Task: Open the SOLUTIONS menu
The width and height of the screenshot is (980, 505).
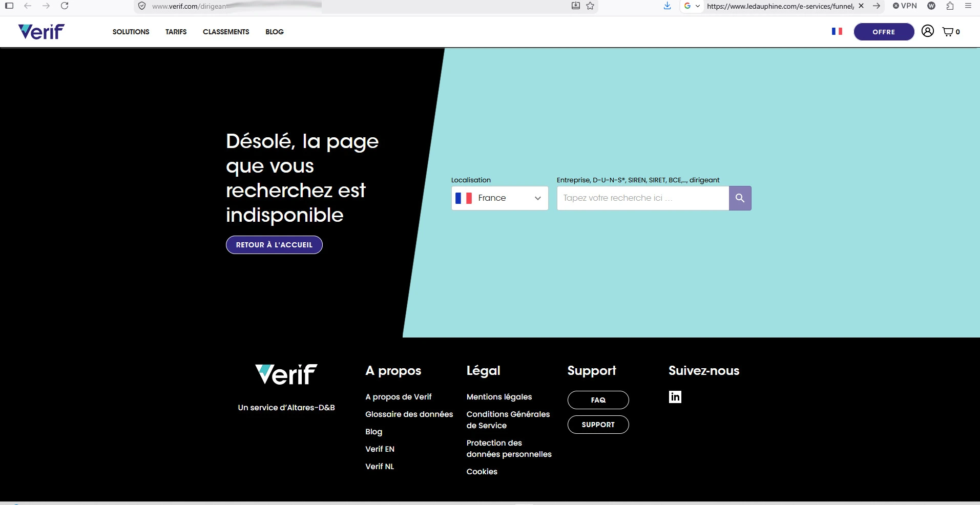Action: (x=131, y=32)
